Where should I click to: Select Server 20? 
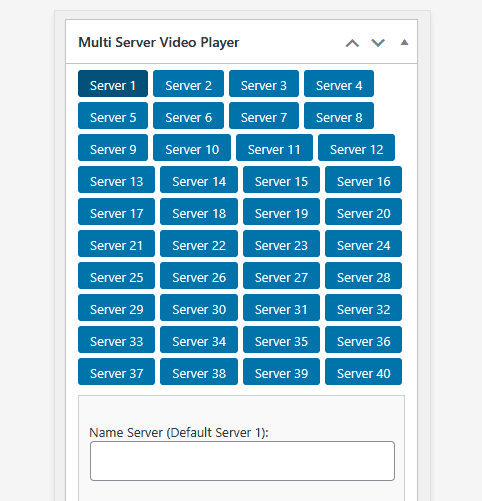pyautogui.click(x=364, y=212)
